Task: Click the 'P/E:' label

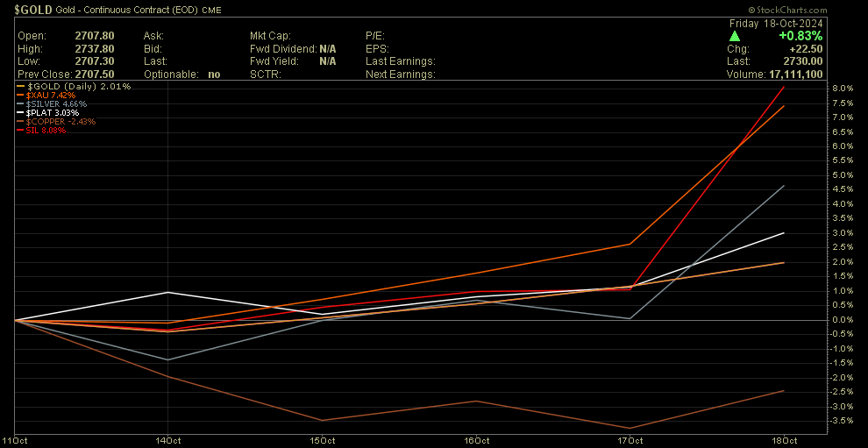Action: [x=376, y=36]
